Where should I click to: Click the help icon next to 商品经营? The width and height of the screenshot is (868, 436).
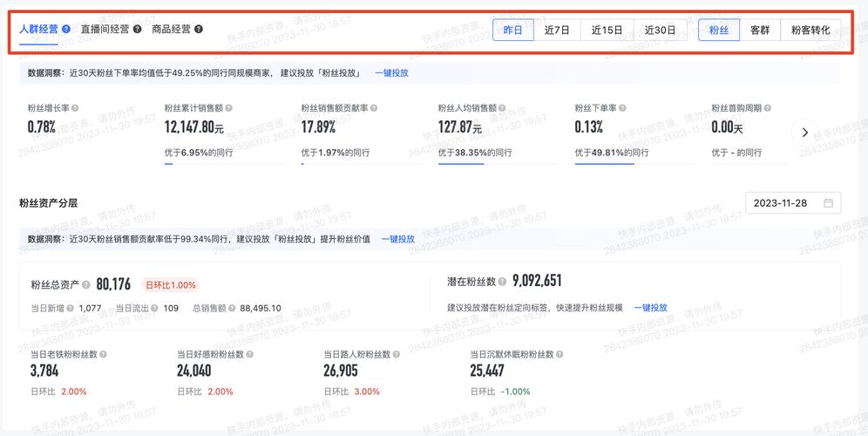pyautogui.click(x=199, y=29)
